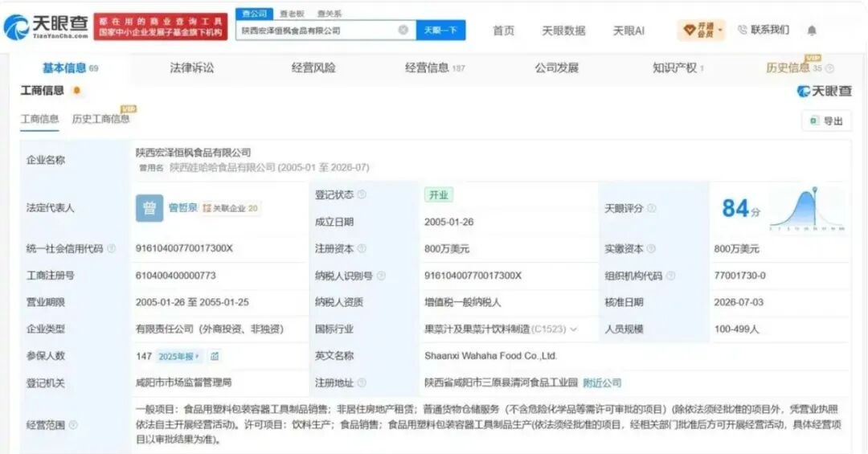Switch to 查公司 search tab
The height and width of the screenshot is (454, 868).
coord(254,14)
